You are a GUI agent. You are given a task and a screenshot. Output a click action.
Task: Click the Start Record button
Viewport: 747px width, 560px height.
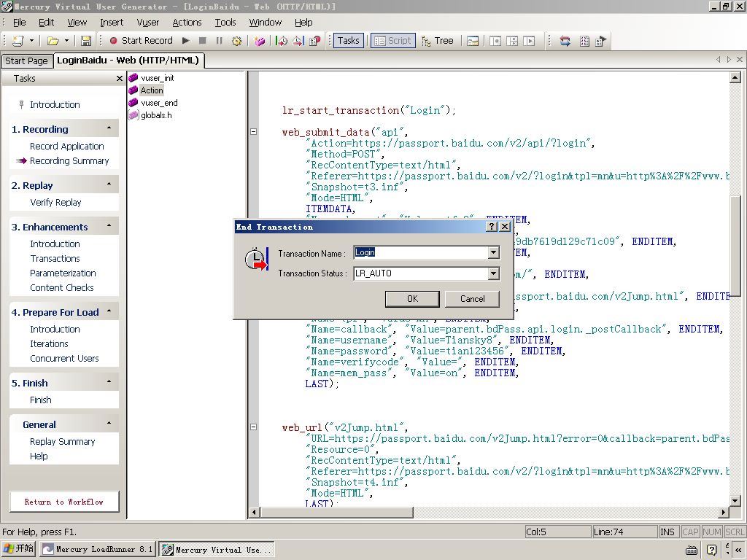(x=141, y=41)
